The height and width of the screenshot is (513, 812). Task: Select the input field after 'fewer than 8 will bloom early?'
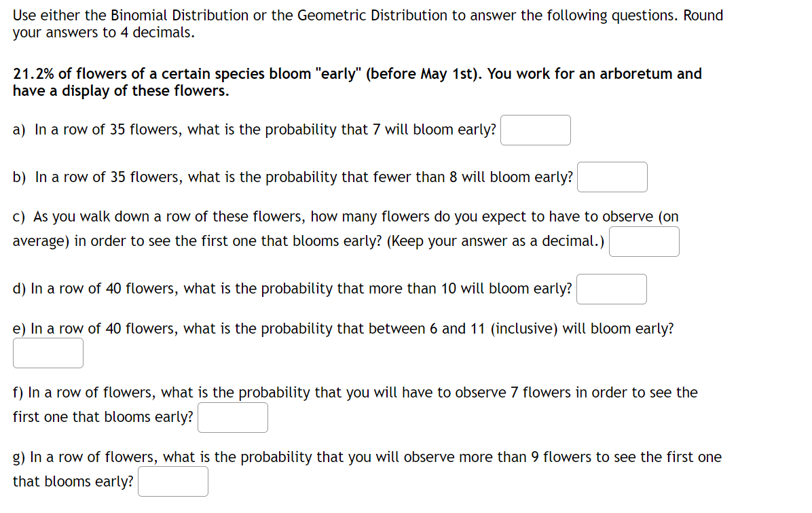pyautogui.click(x=612, y=177)
